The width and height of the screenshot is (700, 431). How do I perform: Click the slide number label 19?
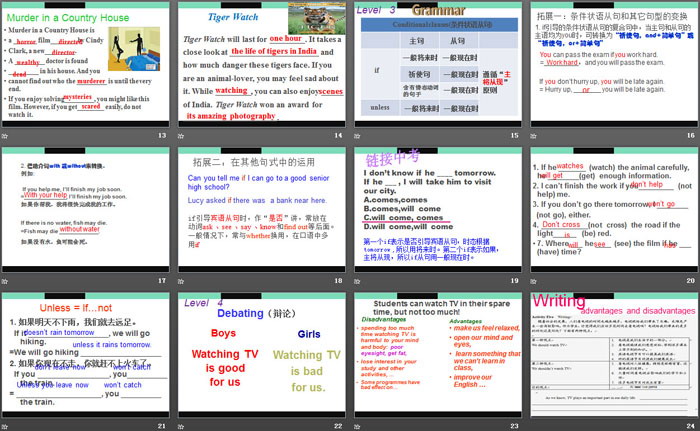(514, 280)
